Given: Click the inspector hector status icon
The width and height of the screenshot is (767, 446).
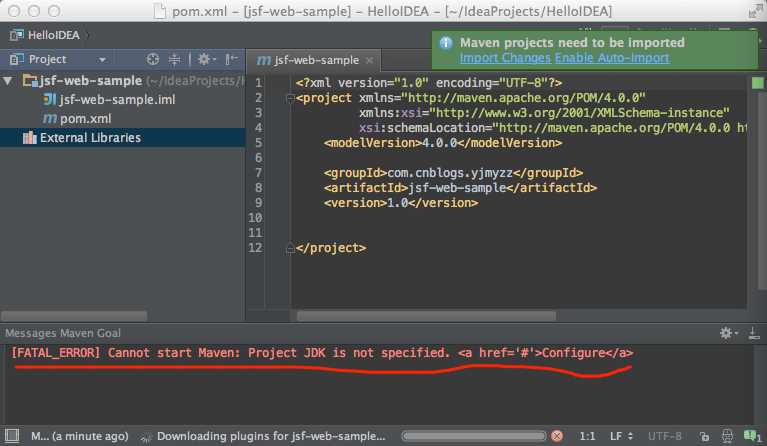Looking at the screenshot, I should 727,436.
